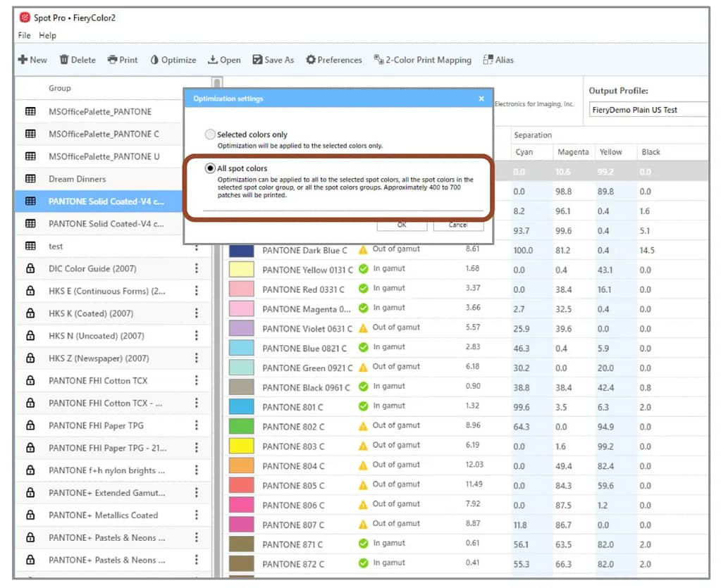Click the Save As icon
The width and height of the screenshot is (721, 588).
(257, 60)
